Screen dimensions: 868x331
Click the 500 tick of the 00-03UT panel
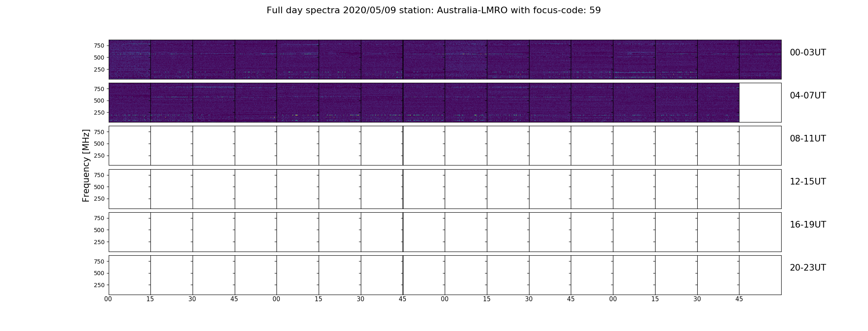pyautogui.click(x=99, y=58)
